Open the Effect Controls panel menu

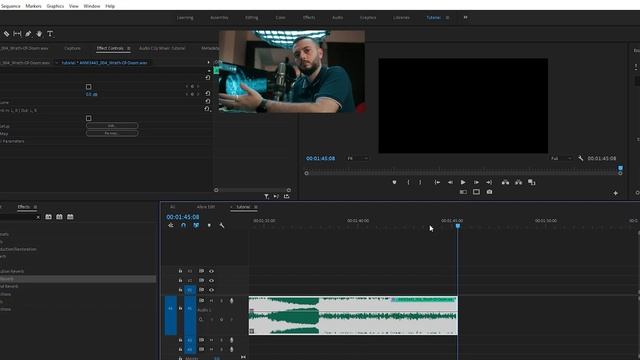129,48
